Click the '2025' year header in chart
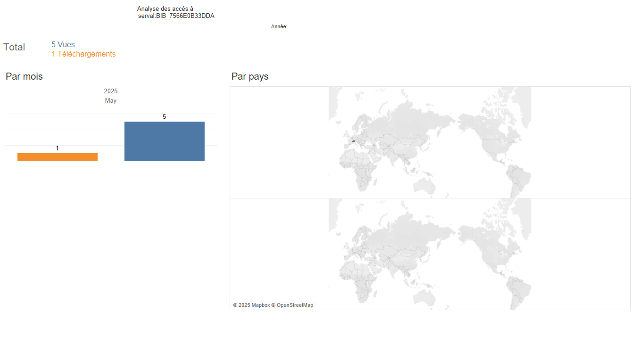 coord(111,91)
